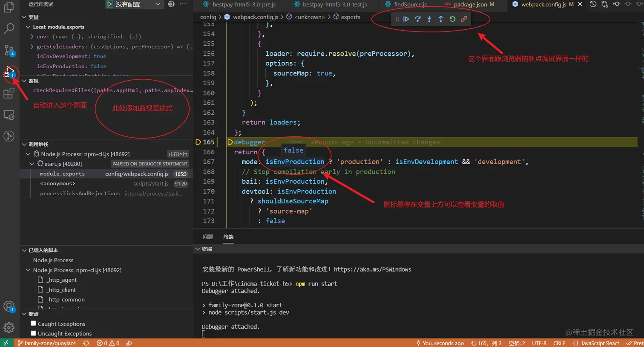This screenshot has height=347, width=644.
Task: Collapse the 断点 breakpoints section
Action: 24,314
